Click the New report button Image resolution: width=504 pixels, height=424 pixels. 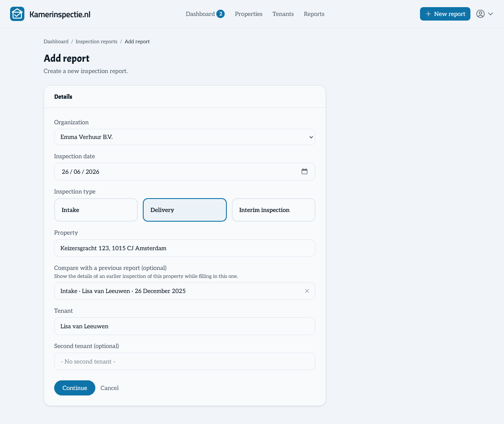(445, 14)
